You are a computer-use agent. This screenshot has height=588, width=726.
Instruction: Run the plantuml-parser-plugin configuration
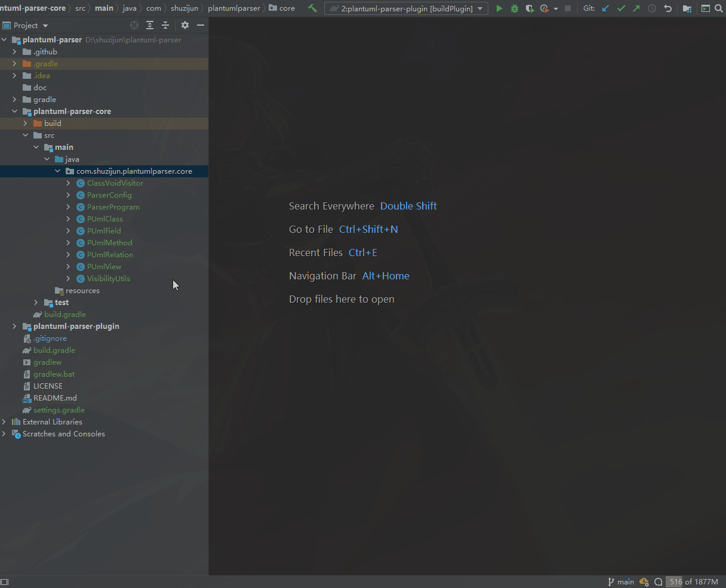[x=499, y=8]
